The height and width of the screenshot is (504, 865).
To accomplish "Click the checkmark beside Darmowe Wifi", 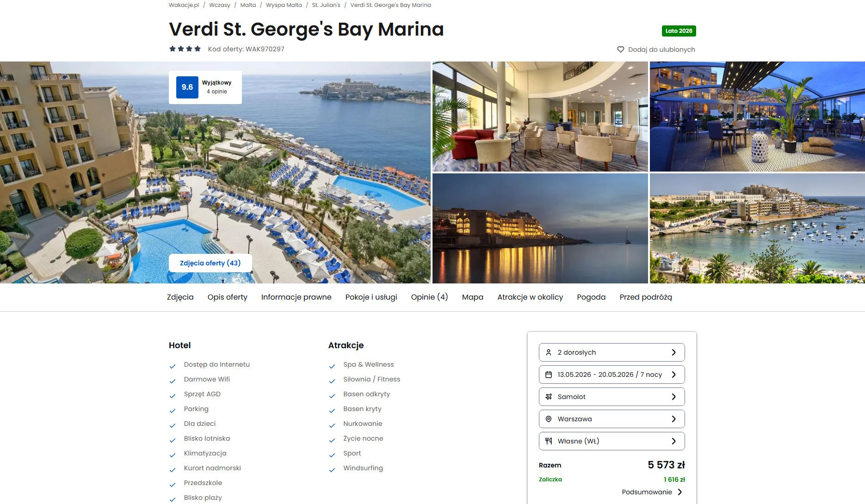I will [173, 381].
